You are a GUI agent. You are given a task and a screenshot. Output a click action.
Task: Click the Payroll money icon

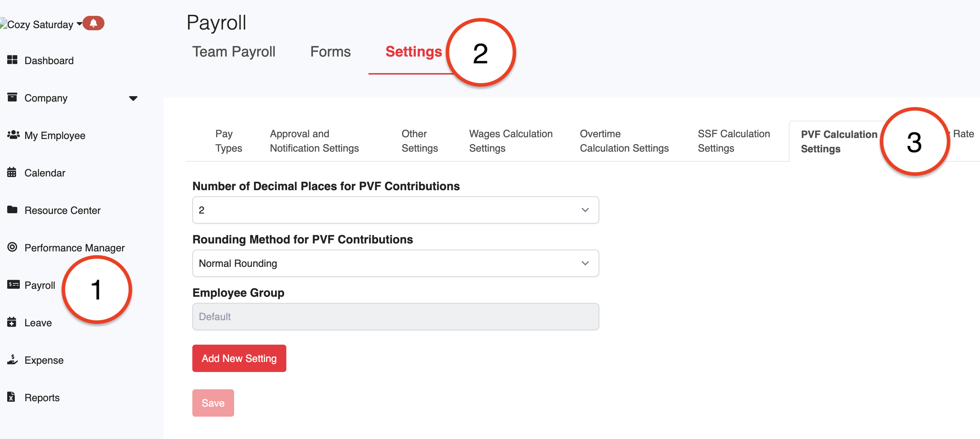(13, 285)
